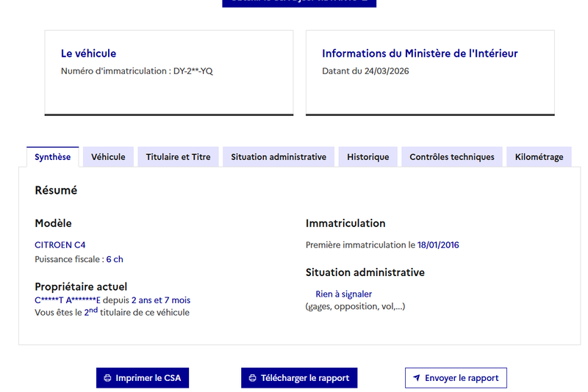Click the 2 ans et 7 mois duration
This screenshot has width=588, height=392.
[161, 300]
